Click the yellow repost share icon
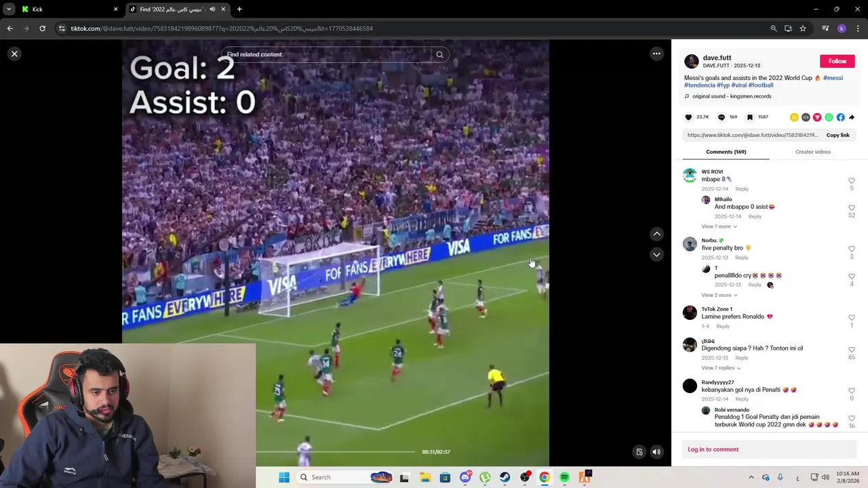 click(794, 117)
